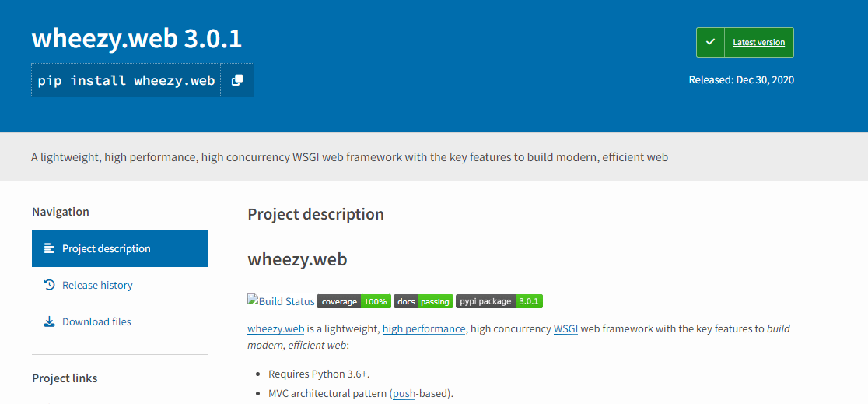The image size is (868, 404).
Task: Click the Release history clock icon
Action: (49, 285)
